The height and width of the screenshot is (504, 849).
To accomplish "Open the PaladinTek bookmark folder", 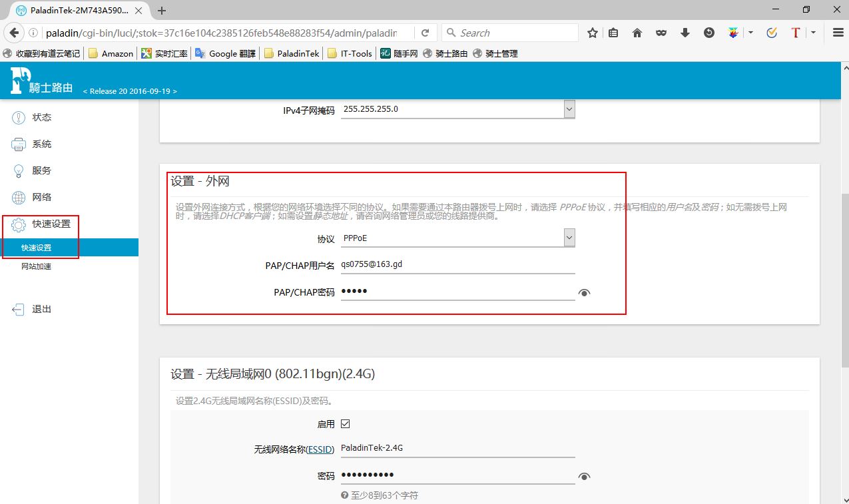I will [292, 53].
